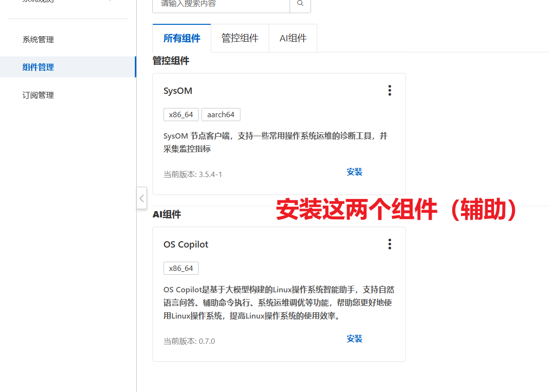The width and height of the screenshot is (549, 392).
Task: Switch to the 所有组件 tab
Action: click(x=182, y=38)
